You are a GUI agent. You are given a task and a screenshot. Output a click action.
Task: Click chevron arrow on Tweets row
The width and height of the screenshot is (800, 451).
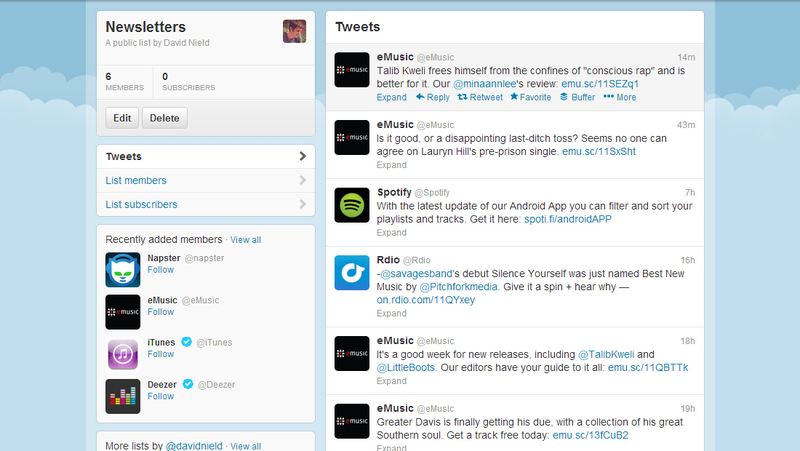tap(303, 156)
